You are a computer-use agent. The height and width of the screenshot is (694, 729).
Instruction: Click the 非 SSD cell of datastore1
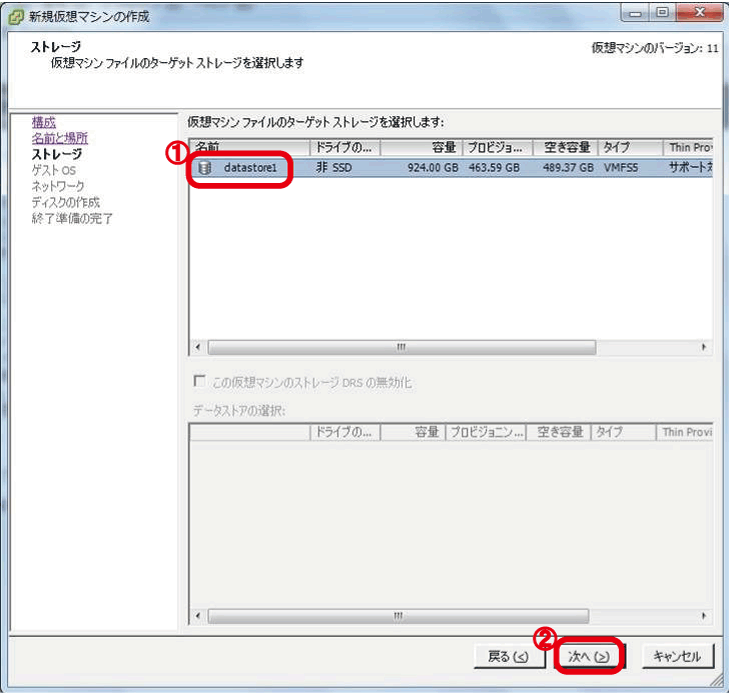(334, 168)
